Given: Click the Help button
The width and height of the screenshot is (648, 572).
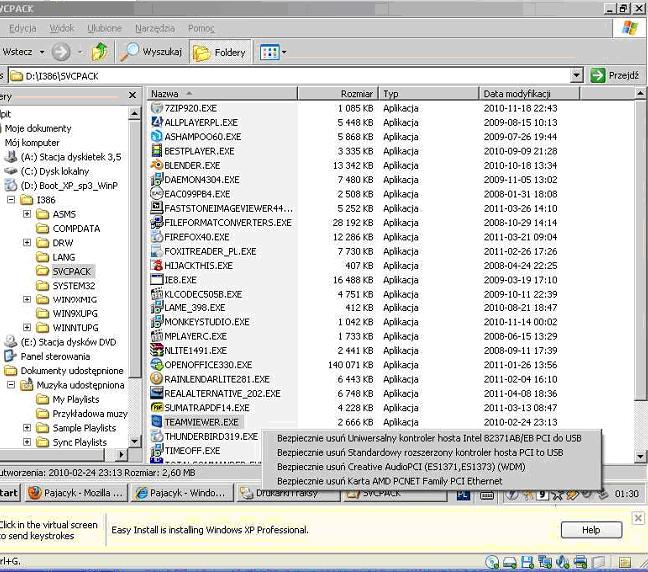Looking at the screenshot, I should point(591,530).
